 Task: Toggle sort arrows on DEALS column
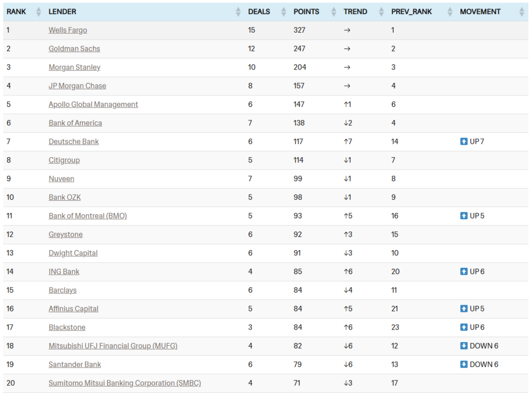coord(284,12)
